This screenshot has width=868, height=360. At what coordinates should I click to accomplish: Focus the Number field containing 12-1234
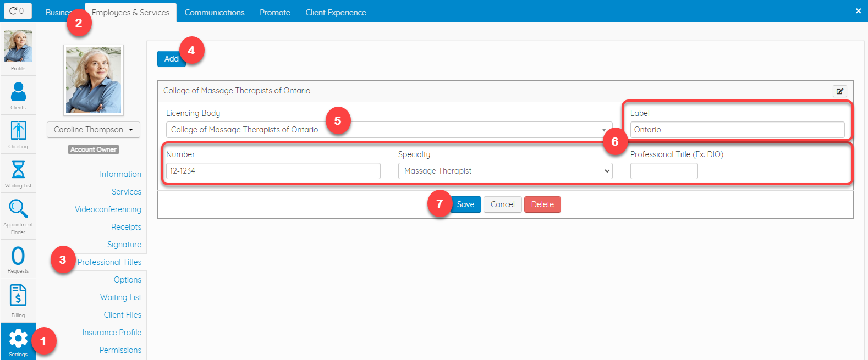273,171
